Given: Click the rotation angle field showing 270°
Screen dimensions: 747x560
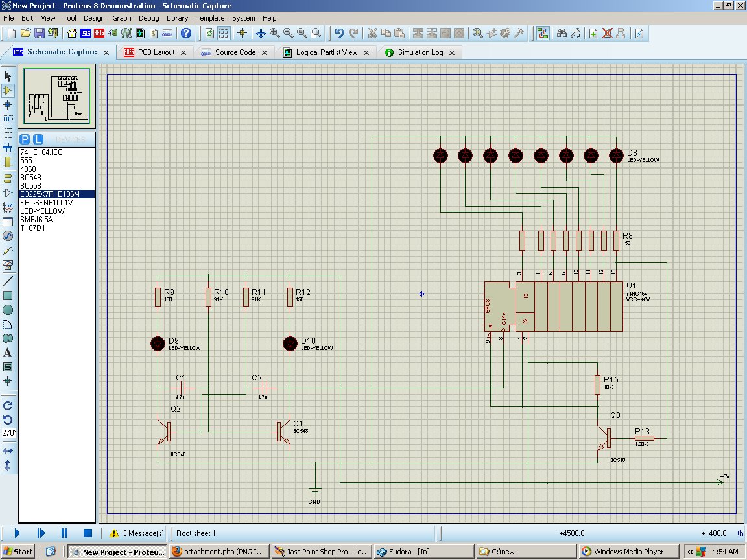Looking at the screenshot, I should coord(8,433).
